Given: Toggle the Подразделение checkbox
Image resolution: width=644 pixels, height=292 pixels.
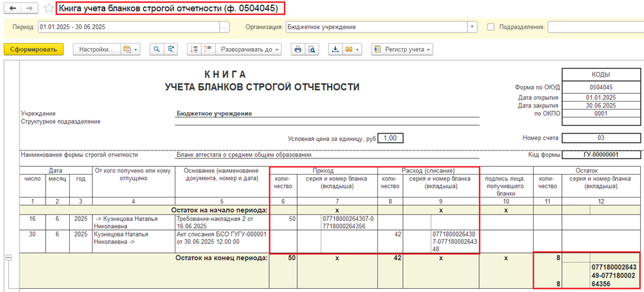Looking at the screenshot, I should tap(490, 27).
